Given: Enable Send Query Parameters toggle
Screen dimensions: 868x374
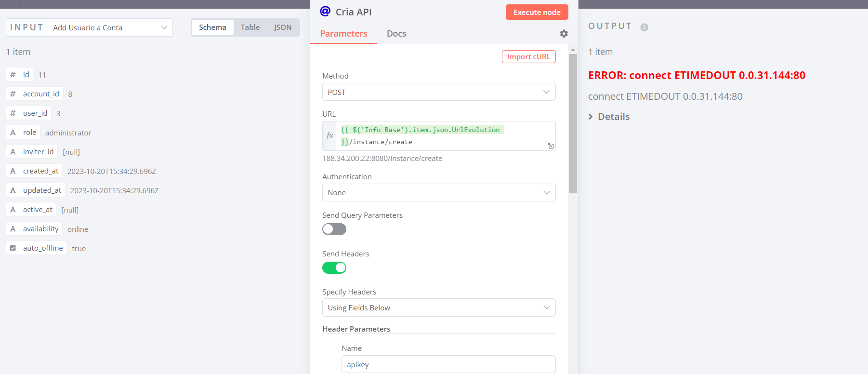Looking at the screenshot, I should [x=334, y=229].
